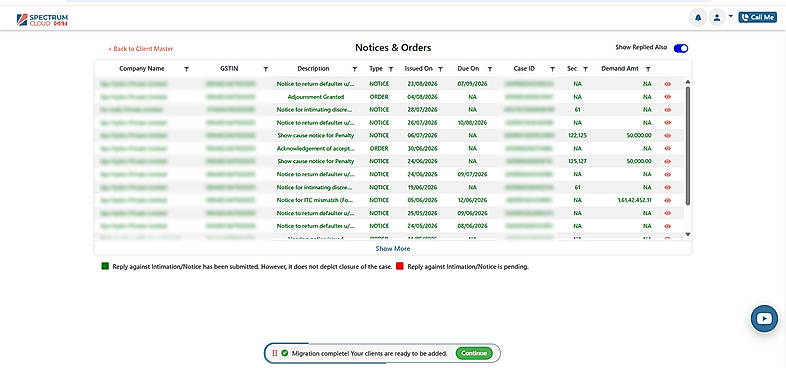Select the Notice for ITC mismatch description

point(316,200)
